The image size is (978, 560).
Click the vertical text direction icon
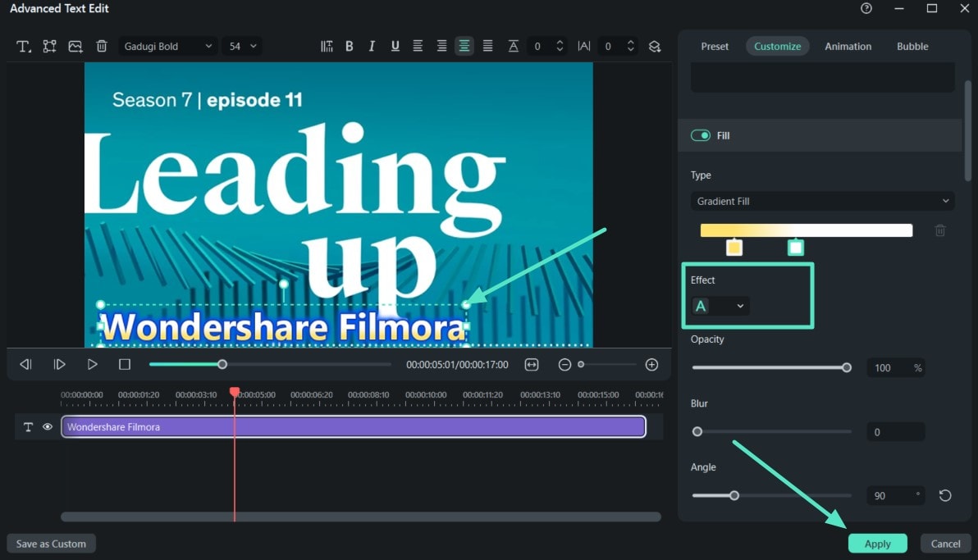[327, 46]
